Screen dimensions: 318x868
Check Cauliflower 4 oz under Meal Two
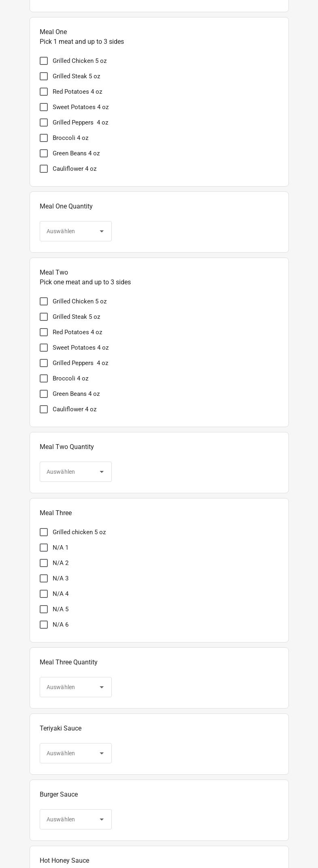point(44,409)
